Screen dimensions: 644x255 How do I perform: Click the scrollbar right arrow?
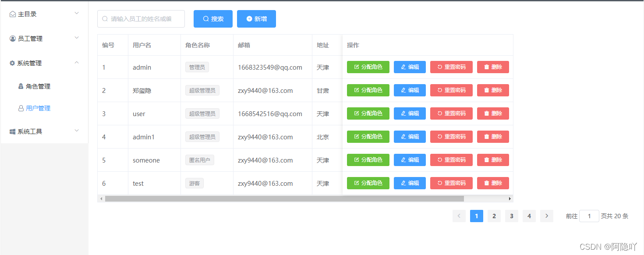(x=510, y=199)
